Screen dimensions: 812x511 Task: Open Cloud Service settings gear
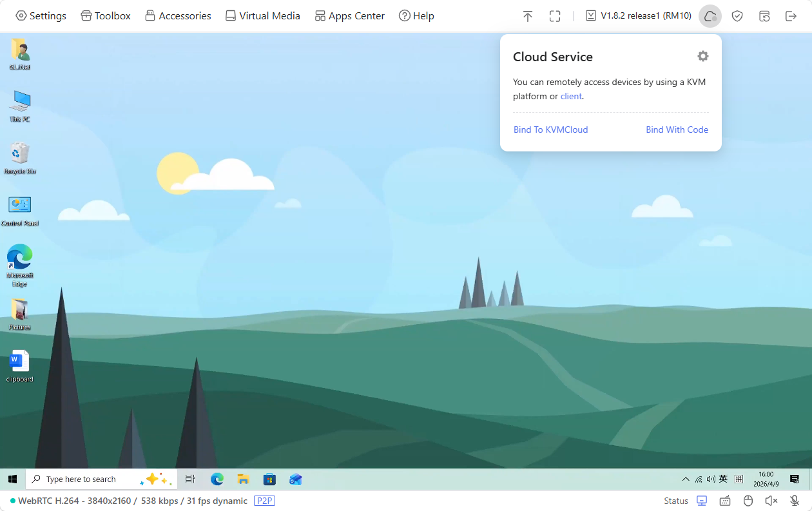(702, 57)
